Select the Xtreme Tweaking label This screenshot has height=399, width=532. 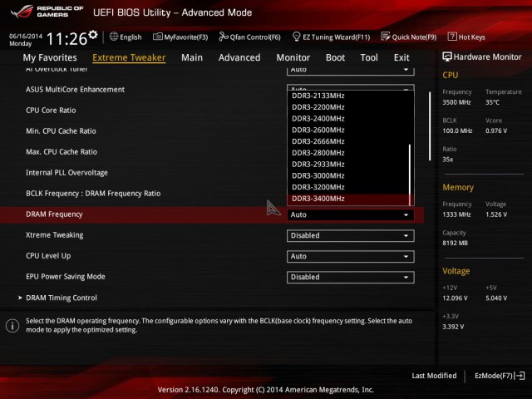pos(55,235)
